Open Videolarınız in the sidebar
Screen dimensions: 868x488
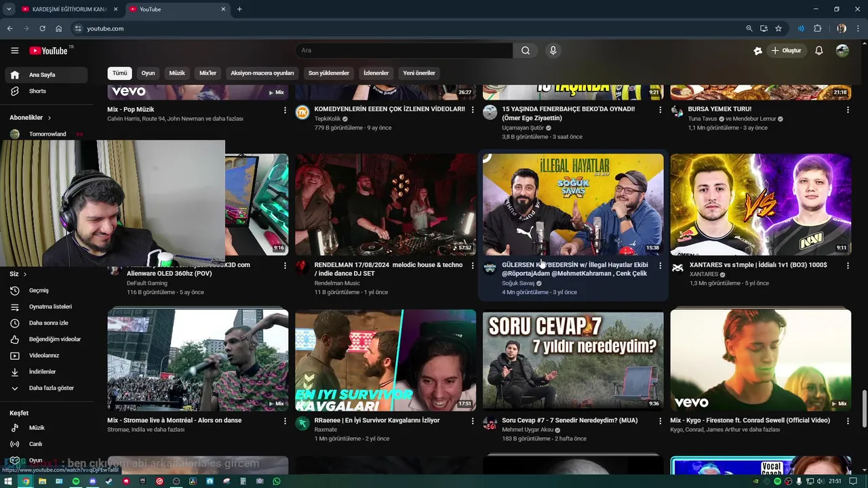[x=46, y=355]
